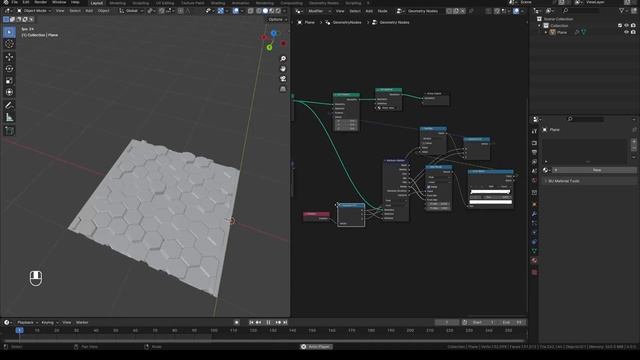Open the Render properties tab
The width and height of the screenshot is (640, 360).
534,143
